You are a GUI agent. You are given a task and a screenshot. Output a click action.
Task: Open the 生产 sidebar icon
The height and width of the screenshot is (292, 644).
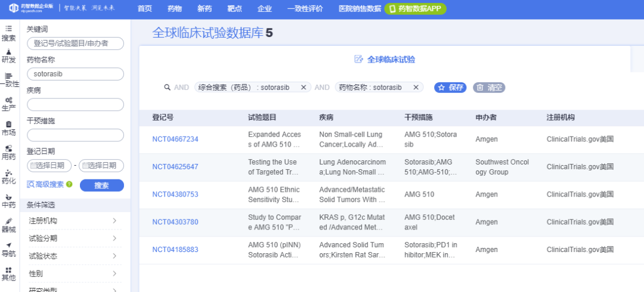(x=8, y=104)
